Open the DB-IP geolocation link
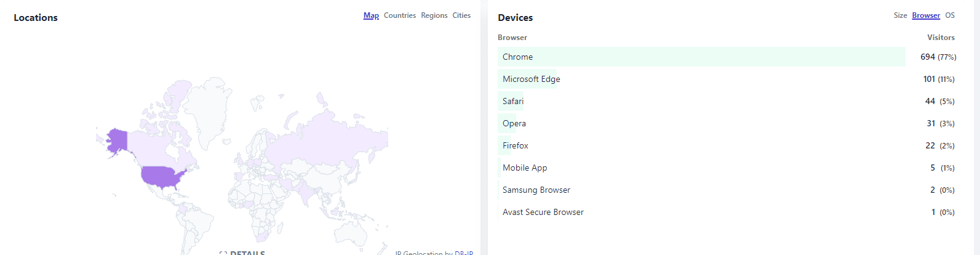The image size is (980, 255). (x=464, y=253)
